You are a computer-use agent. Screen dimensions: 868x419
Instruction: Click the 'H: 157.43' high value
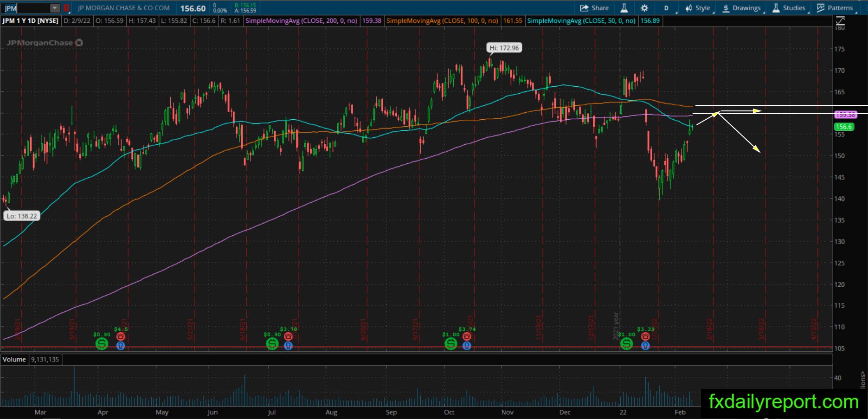point(142,21)
